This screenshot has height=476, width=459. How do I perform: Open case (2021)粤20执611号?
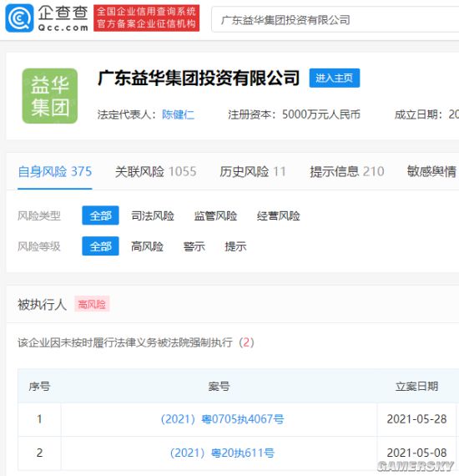coord(222,453)
